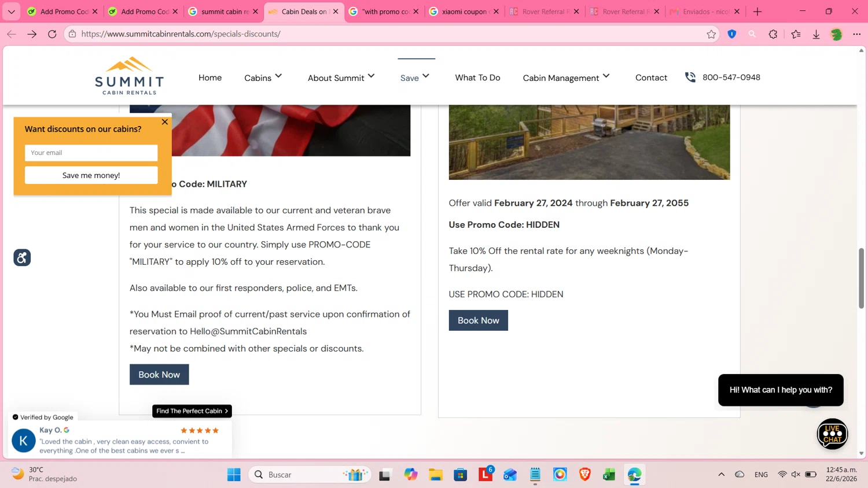Click Book Now under MILITARY promo
The height and width of the screenshot is (488, 868).
click(x=159, y=375)
